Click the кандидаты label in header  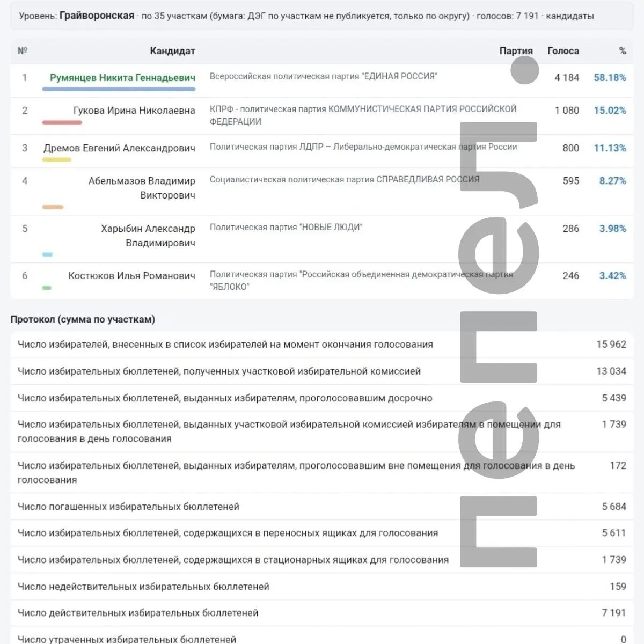point(570,16)
